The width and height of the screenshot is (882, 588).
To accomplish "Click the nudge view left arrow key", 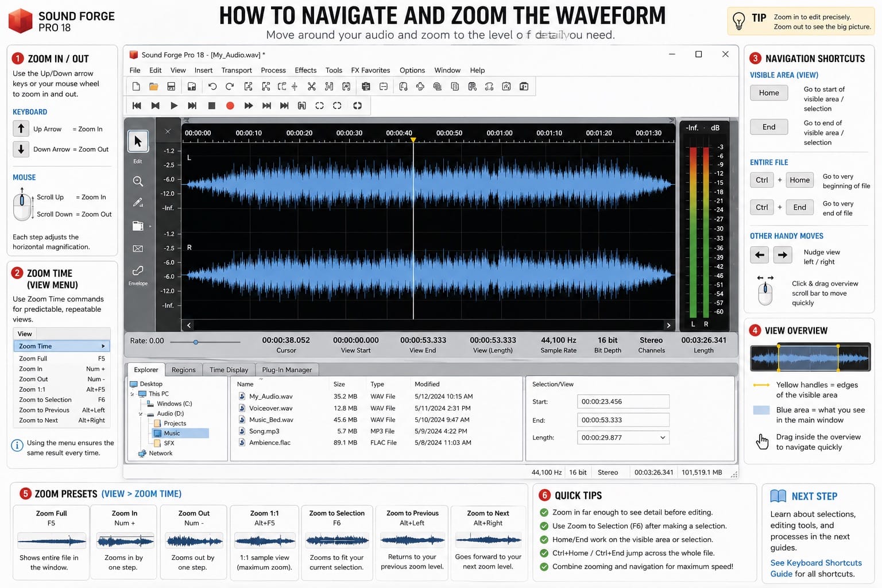I will click(760, 254).
